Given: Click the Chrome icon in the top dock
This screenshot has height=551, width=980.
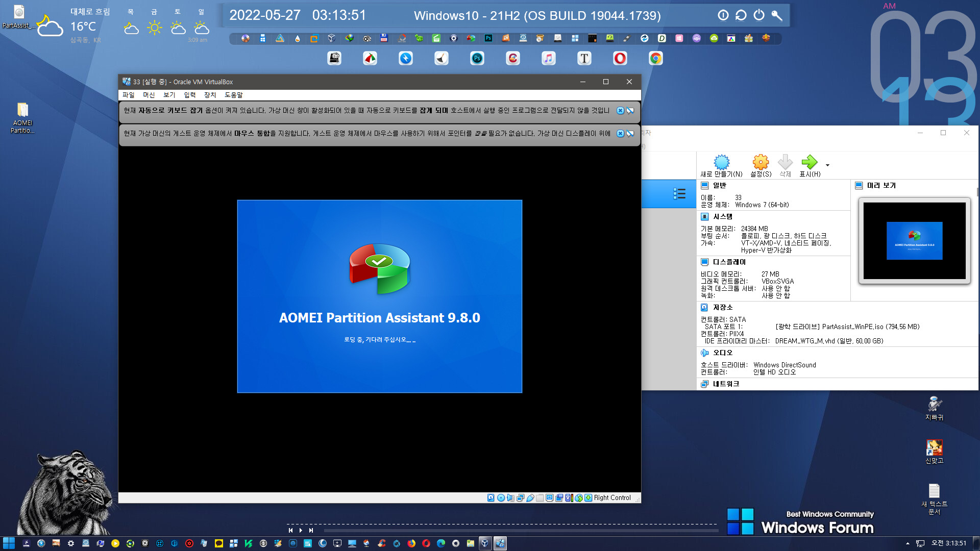Looking at the screenshot, I should [x=655, y=58].
